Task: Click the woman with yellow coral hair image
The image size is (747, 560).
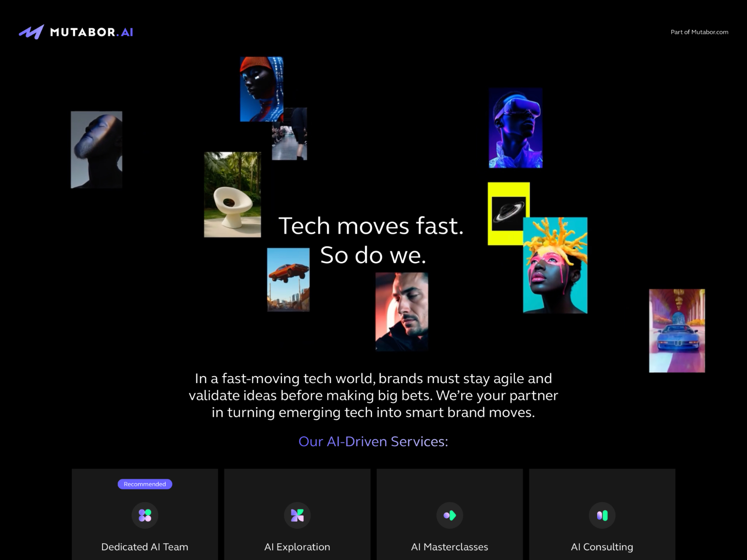Action: (x=555, y=265)
